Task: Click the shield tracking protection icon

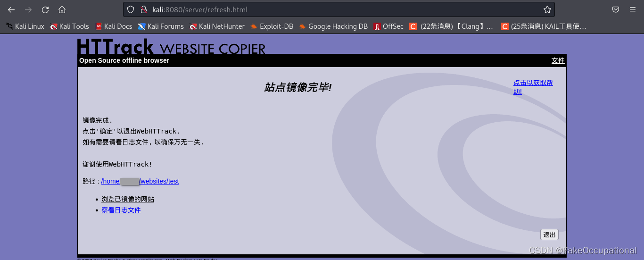Action: pos(131,9)
